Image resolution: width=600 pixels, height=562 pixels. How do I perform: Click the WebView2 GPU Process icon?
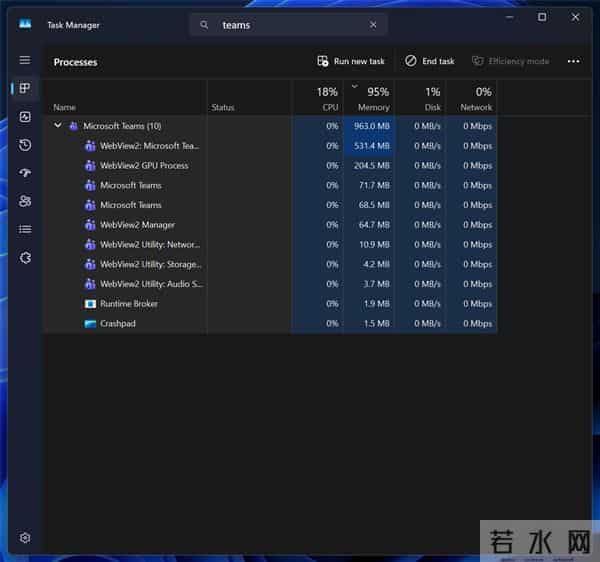[x=90, y=166]
